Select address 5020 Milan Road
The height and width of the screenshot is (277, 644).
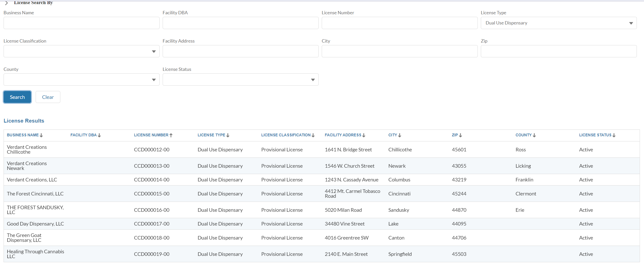click(343, 210)
